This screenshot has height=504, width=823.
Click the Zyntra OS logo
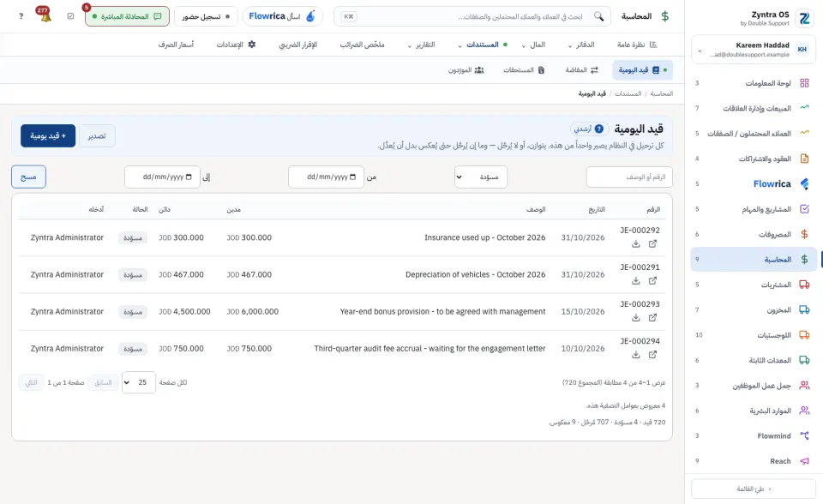[x=804, y=18]
